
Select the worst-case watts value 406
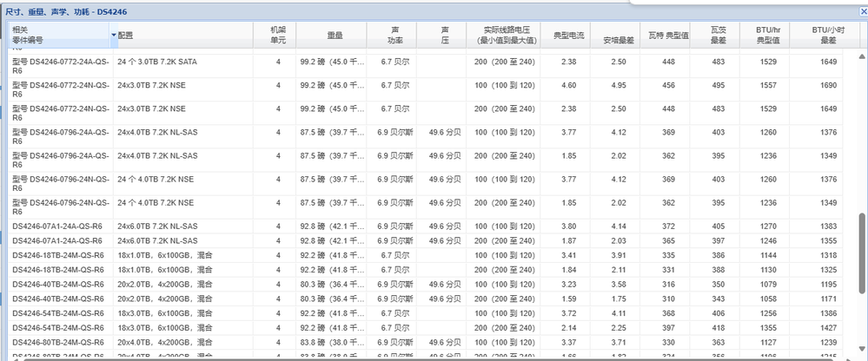point(718,313)
